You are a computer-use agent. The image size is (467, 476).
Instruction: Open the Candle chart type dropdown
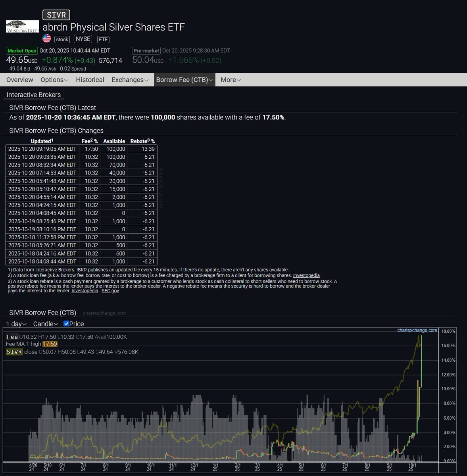(46, 324)
